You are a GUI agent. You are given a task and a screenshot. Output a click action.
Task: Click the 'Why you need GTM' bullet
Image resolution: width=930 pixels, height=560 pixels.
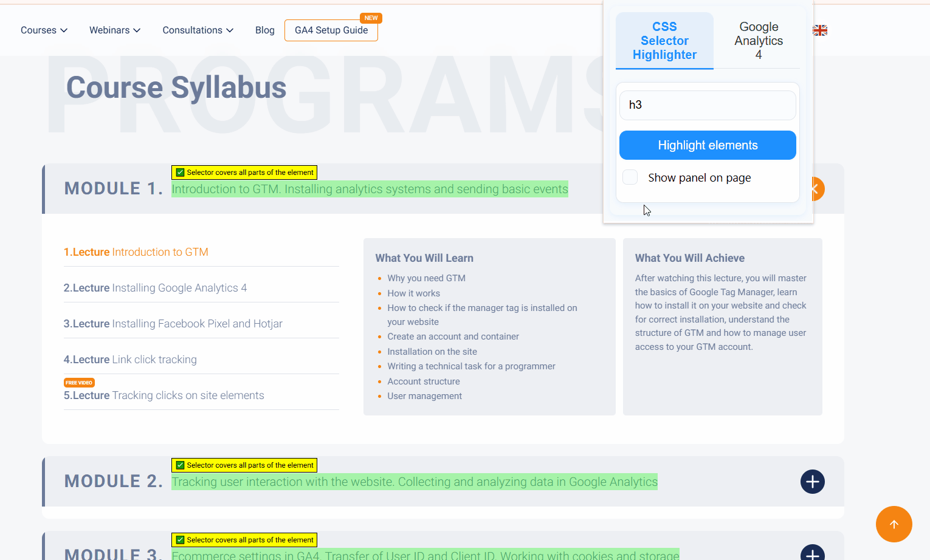coord(427,278)
